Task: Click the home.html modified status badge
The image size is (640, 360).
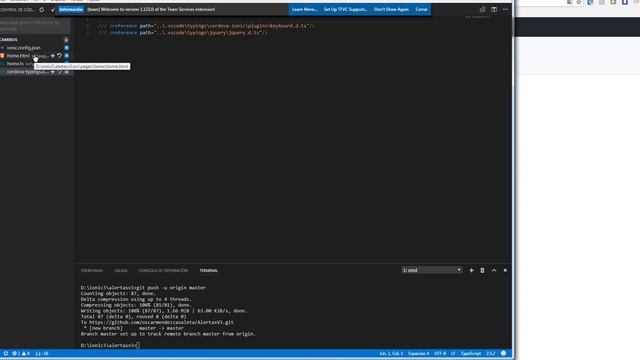Action: tap(67, 56)
